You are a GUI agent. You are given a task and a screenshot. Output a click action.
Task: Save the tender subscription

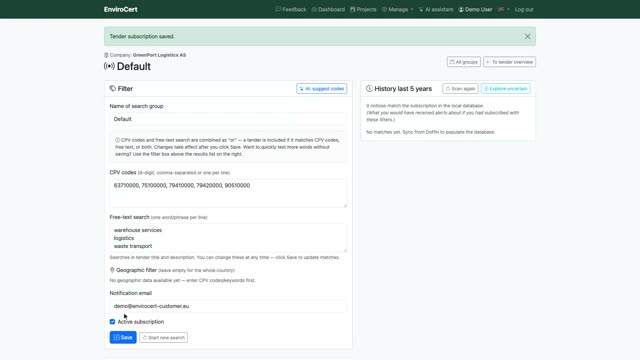click(123, 338)
